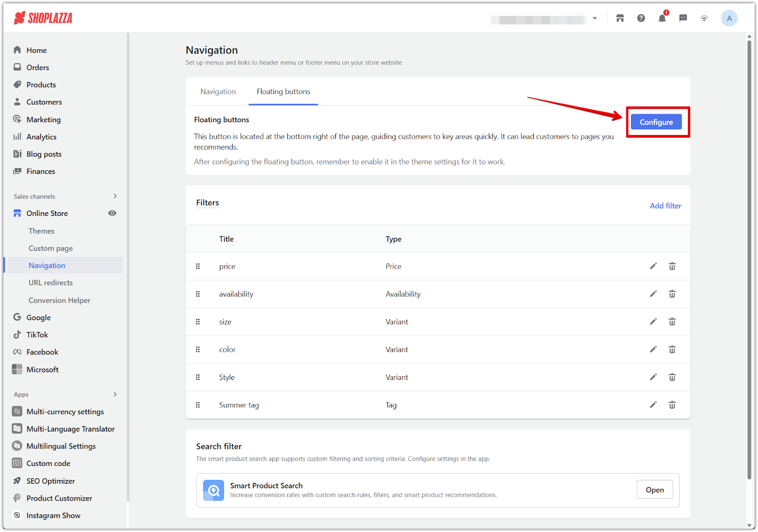Edit the Style filter
Viewport: 758px width, 532px height.
coord(653,377)
